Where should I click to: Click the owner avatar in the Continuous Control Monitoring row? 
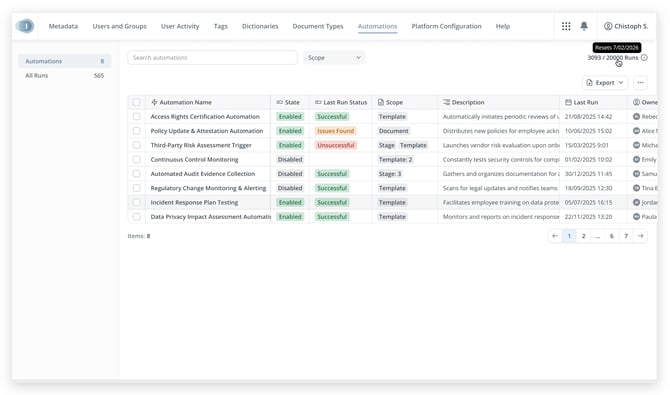636,159
